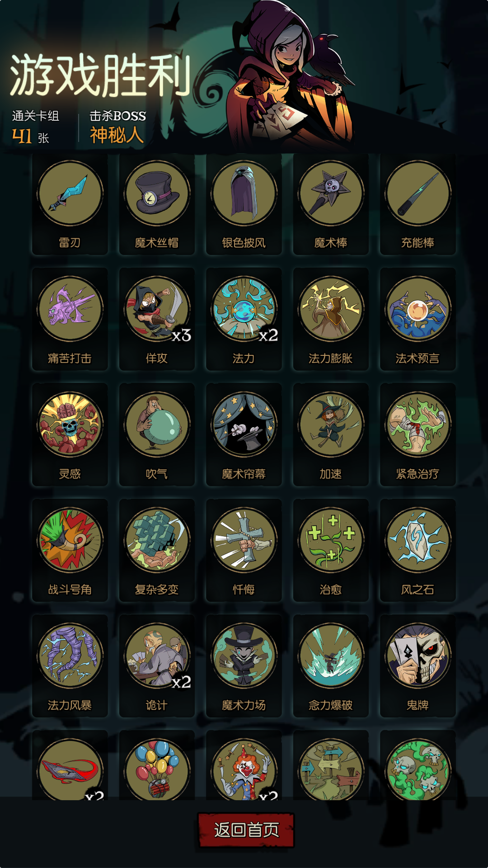Screen dimensions: 488x868
Task: Select the 法力 x2 orb card
Action: click(244, 319)
